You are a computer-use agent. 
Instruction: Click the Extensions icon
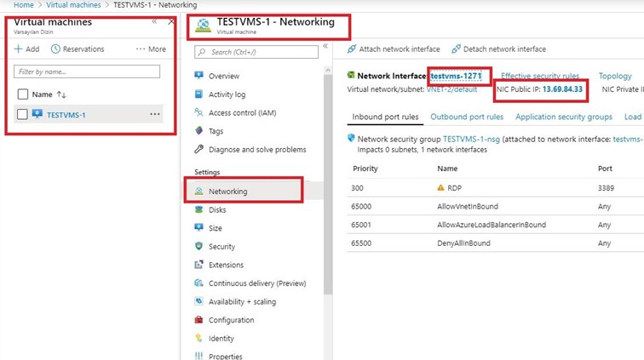coord(198,265)
